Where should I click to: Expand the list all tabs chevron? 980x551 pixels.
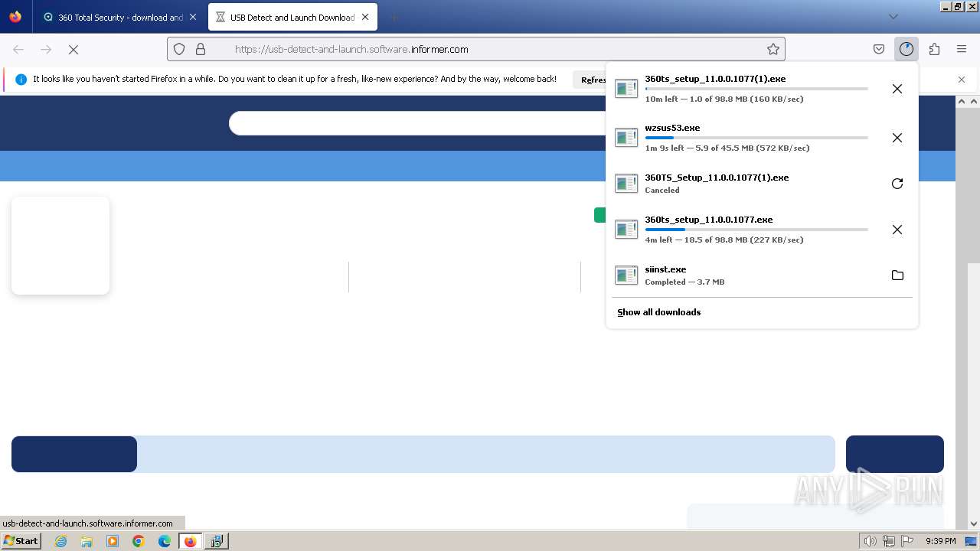(893, 17)
